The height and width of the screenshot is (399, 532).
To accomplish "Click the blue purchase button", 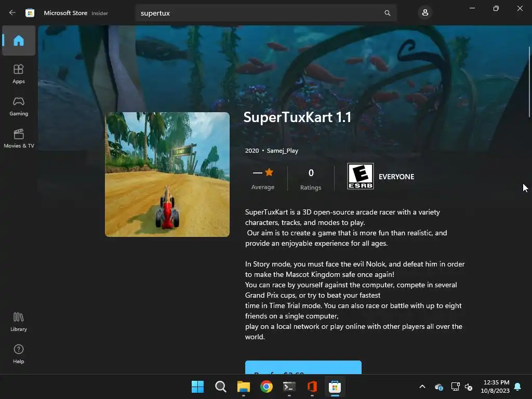I will [303, 367].
